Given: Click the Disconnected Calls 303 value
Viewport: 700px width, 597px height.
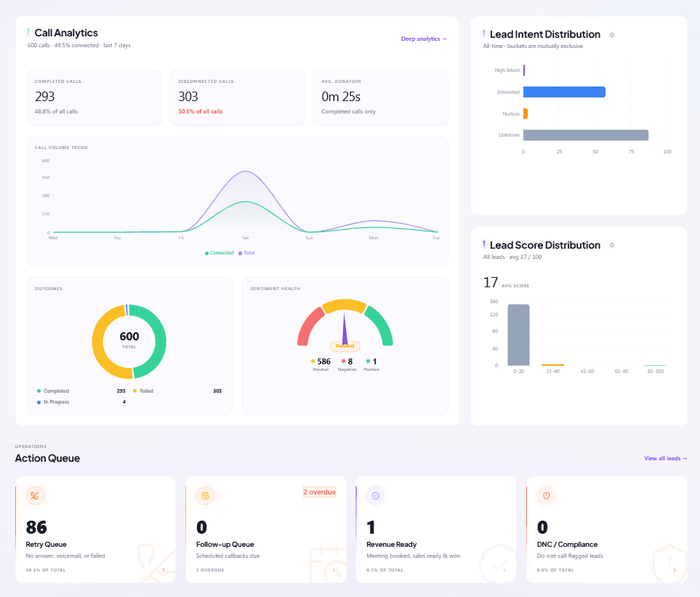Looking at the screenshot, I should tap(188, 97).
